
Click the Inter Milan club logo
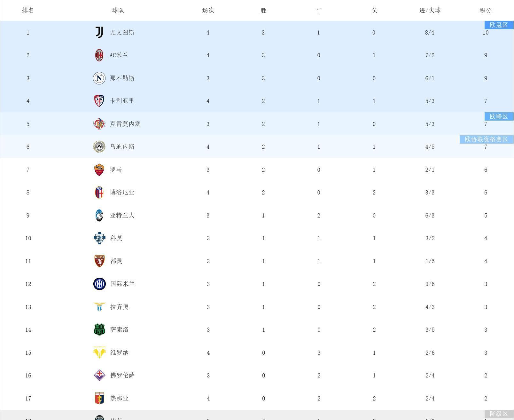tap(99, 284)
